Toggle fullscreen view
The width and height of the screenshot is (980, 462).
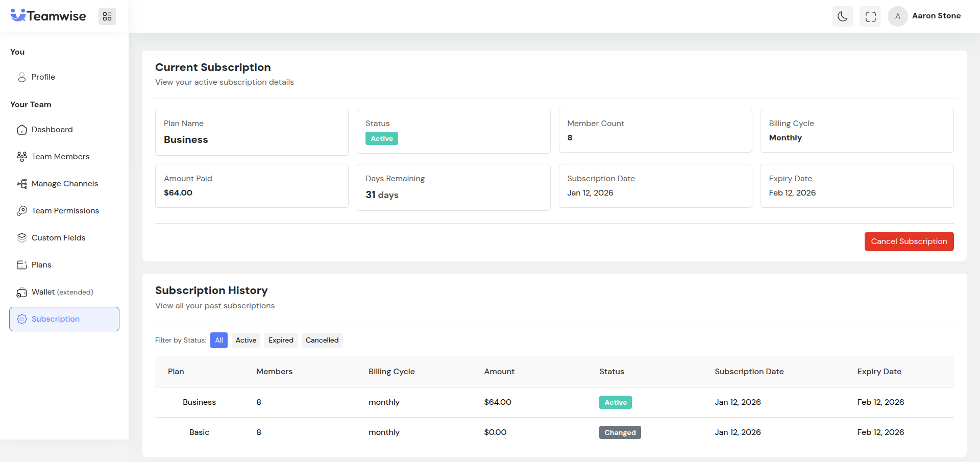click(x=870, y=16)
